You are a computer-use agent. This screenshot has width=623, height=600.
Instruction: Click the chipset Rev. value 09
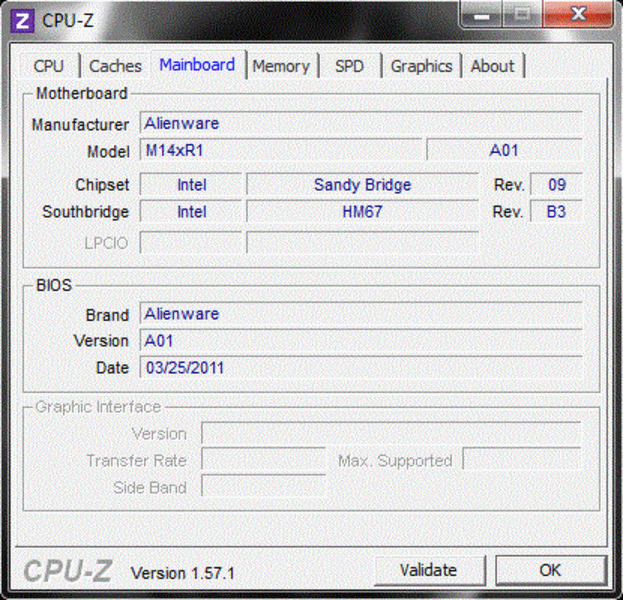point(556,184)
